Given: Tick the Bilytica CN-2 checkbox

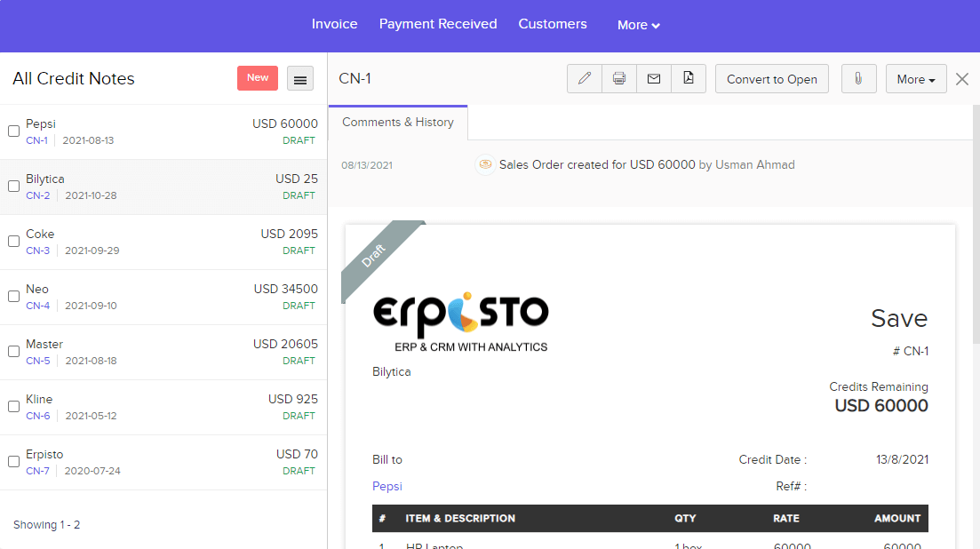Looking at the screenshot, I should 13,187.
